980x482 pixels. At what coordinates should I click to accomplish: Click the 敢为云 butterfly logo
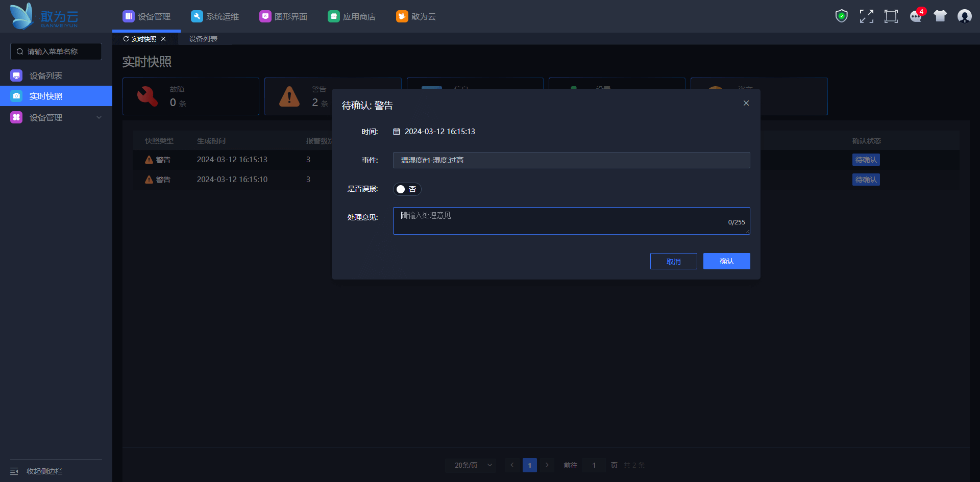tap(44, 16)
